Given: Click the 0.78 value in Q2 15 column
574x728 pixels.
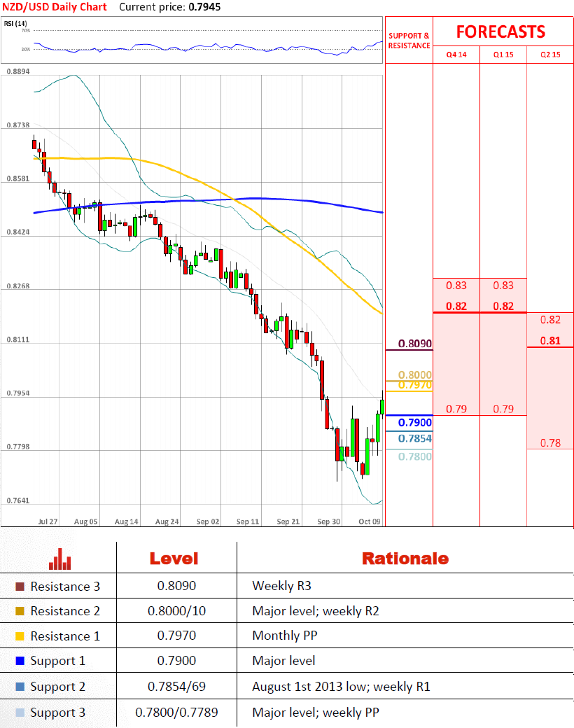Looking at the screenshot, I should point(550,443).
